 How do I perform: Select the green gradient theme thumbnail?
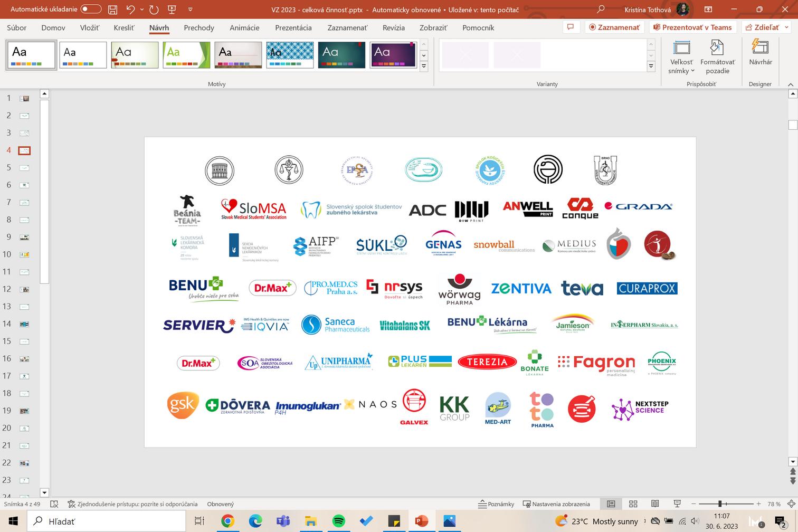pyautogui.click(x=186, y=55)
